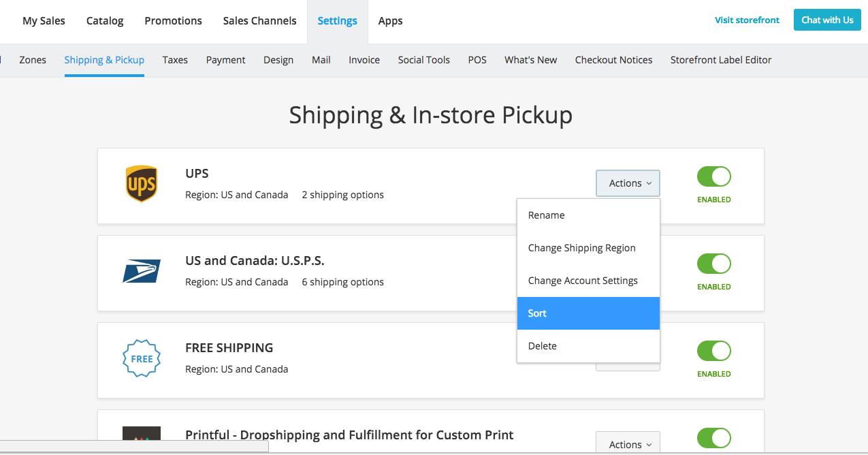The height and width of the screenshot is (455, 868).
Task: Go to the Social Tools subtab
Action: point(423,60)
